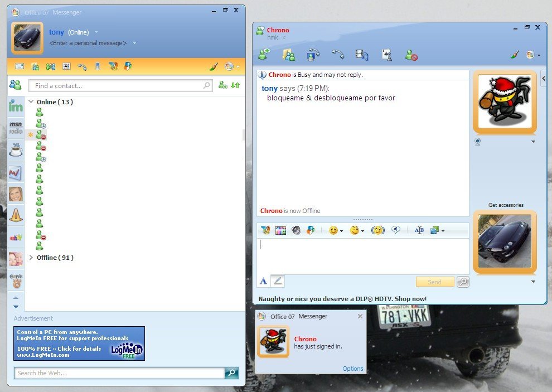Open the paintbrush color scheme in the main Messenger window

click(214, 66)
